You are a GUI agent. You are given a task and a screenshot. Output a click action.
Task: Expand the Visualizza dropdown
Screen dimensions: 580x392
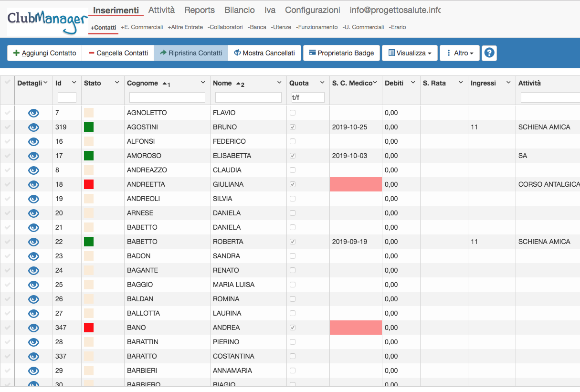coord(410,53)
